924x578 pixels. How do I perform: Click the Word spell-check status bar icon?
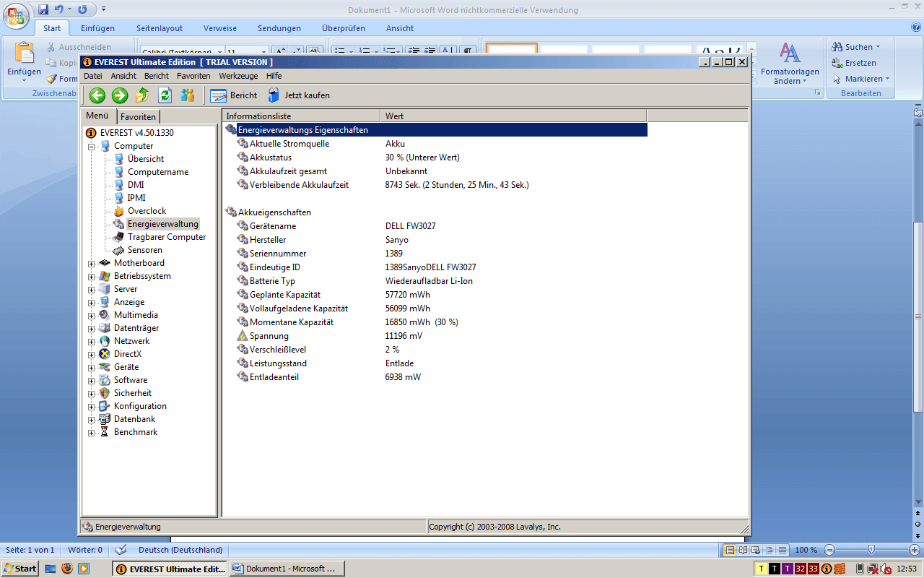point(121,550)
